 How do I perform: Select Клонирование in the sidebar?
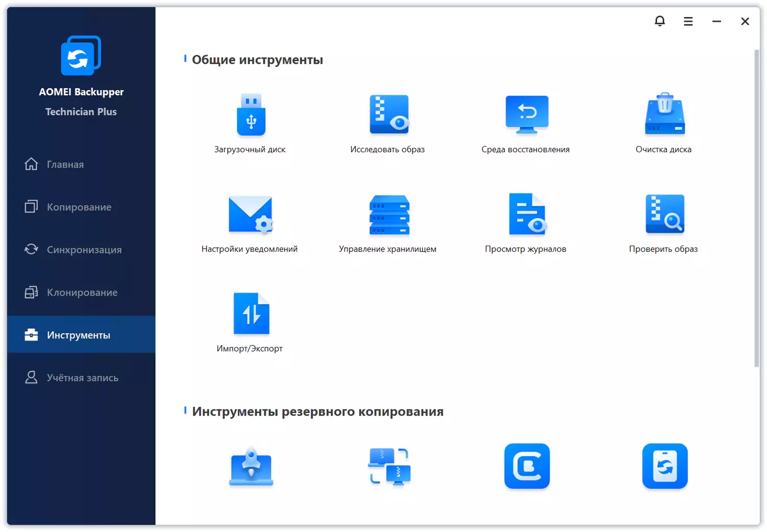pyautogui.click(x=81, y=293)
